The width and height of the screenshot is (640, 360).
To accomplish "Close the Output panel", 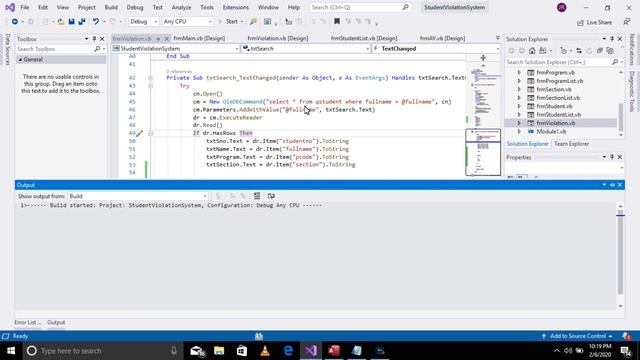I will (620, 185).
